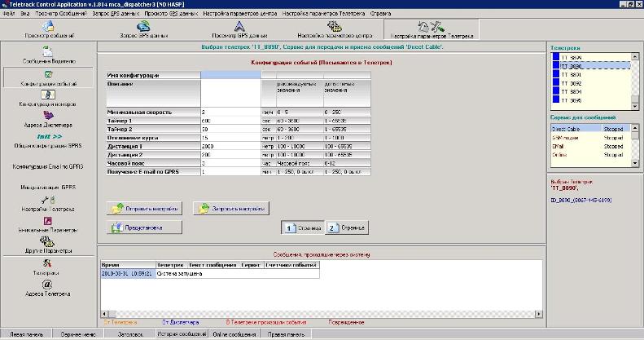Click the Адреса Диспетчера sidebar icon
This screenshot has width=644, height=340.
[x=47, y=117]
